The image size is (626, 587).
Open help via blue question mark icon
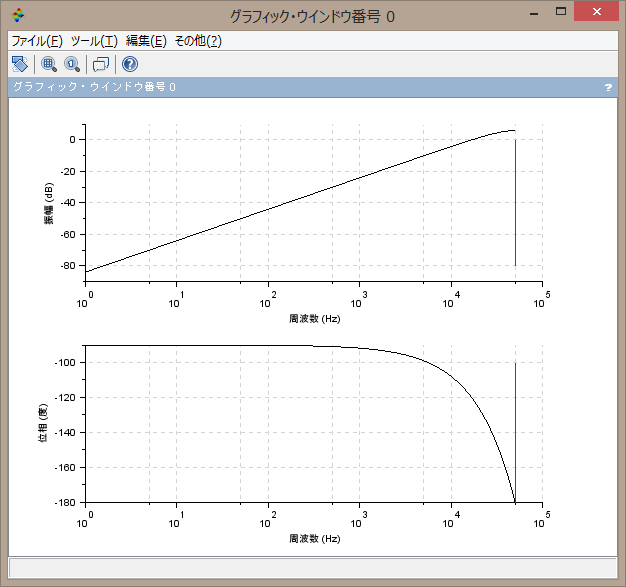coord(129,64)
